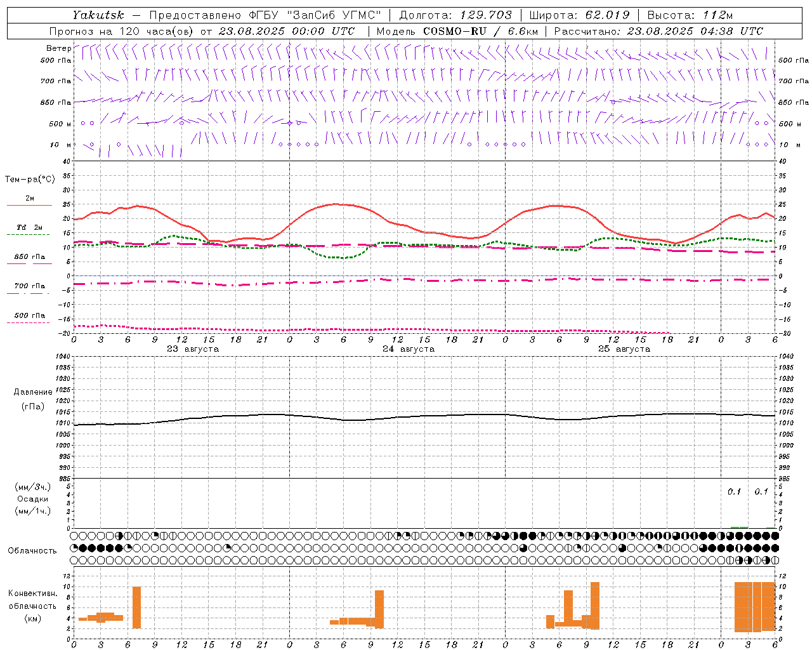This screenshot has width=812, height=650.
Task: Select the 'Долгота: 129.703' header field
Action: click(455, 15)
